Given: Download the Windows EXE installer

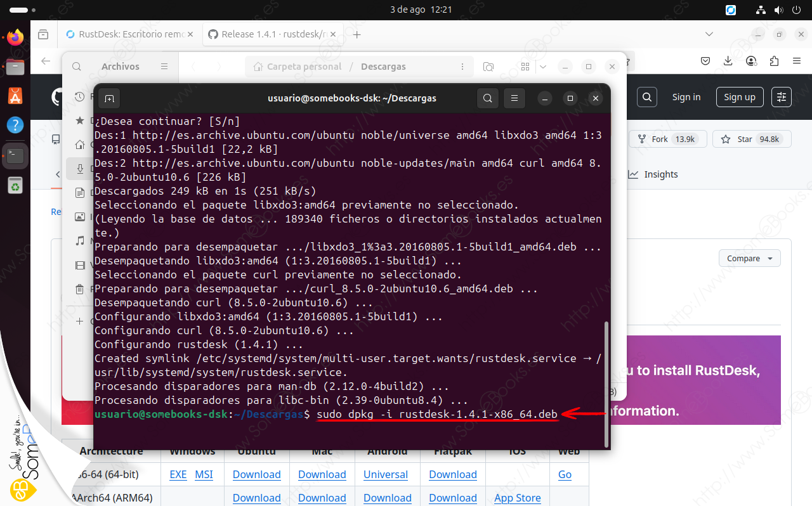Looking at the screenshot, I should (x=178, y=474).
